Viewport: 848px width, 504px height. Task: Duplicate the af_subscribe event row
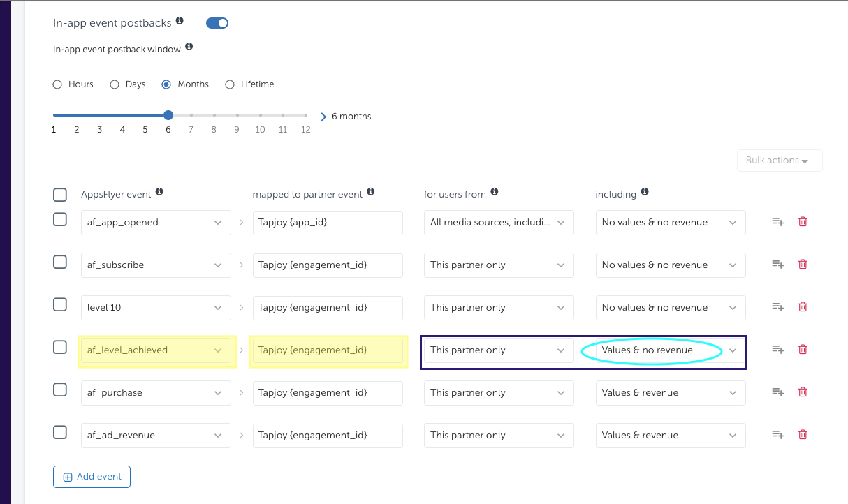(777, 265)
